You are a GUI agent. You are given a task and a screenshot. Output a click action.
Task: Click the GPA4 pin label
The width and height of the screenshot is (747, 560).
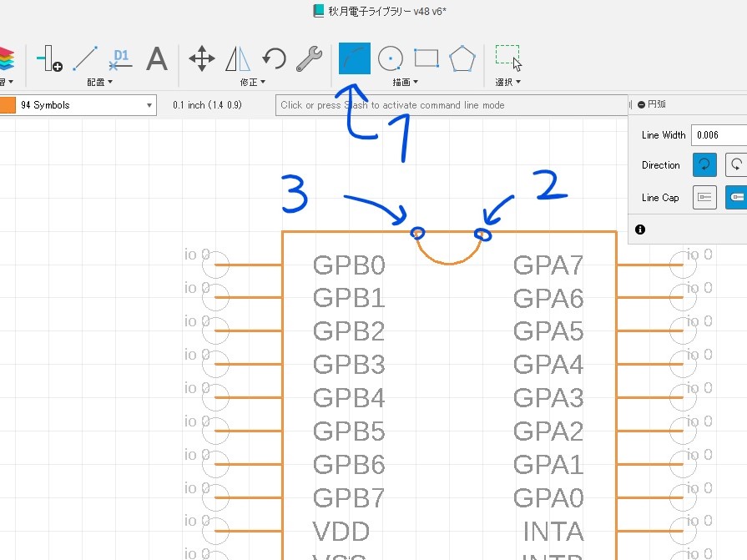point(548,365)
